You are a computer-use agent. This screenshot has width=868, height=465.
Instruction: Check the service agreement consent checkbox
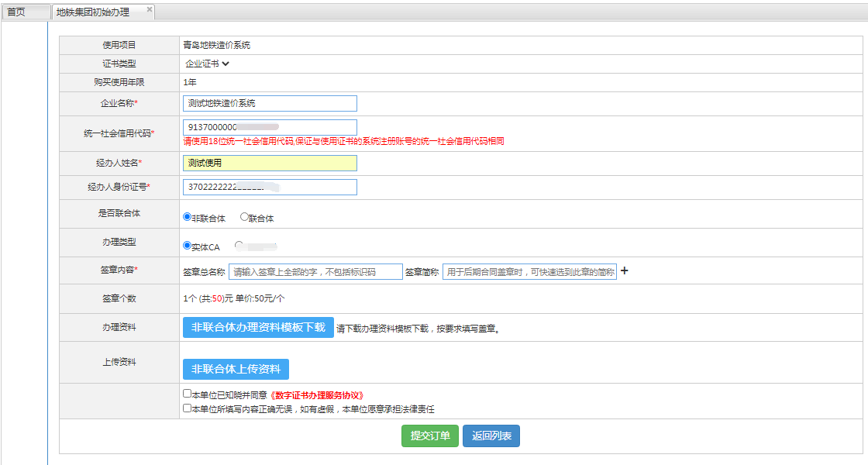187,394
